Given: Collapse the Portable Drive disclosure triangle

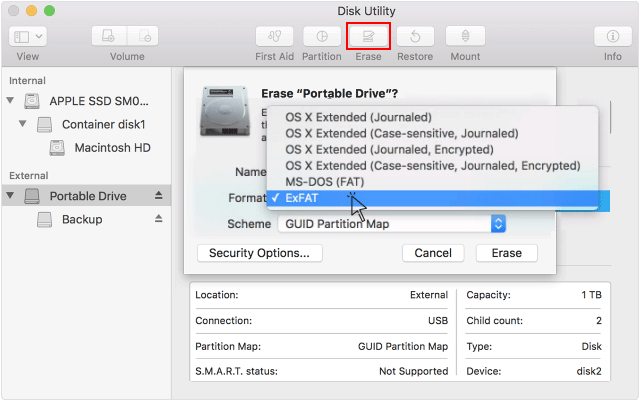Looking at the screenshot, I should [x=11, y=196].
